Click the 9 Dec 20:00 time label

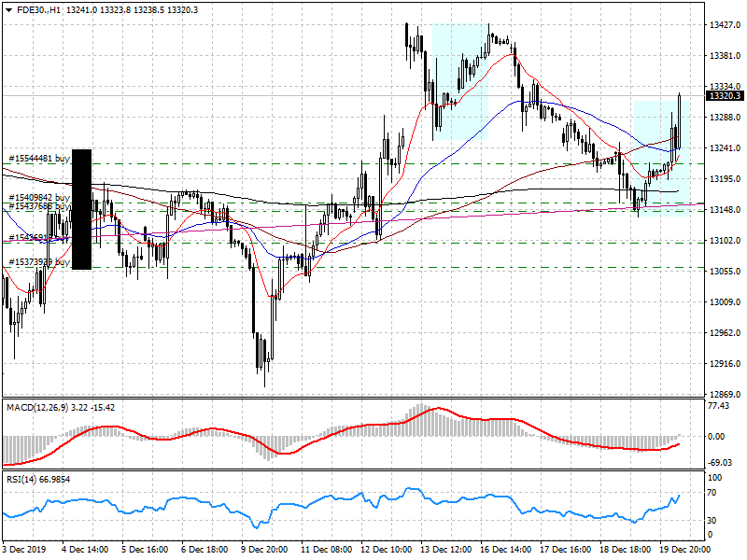pyautogui.click(x=264, y=550)
